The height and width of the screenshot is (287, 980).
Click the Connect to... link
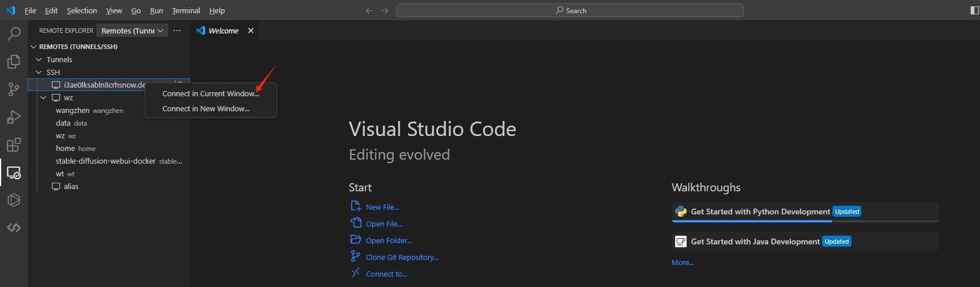(386, 274)
